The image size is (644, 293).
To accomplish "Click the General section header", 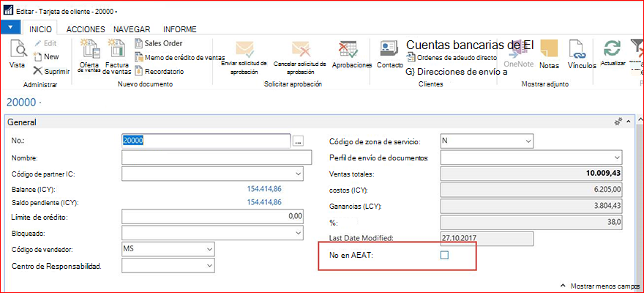I will coord(321,122).
